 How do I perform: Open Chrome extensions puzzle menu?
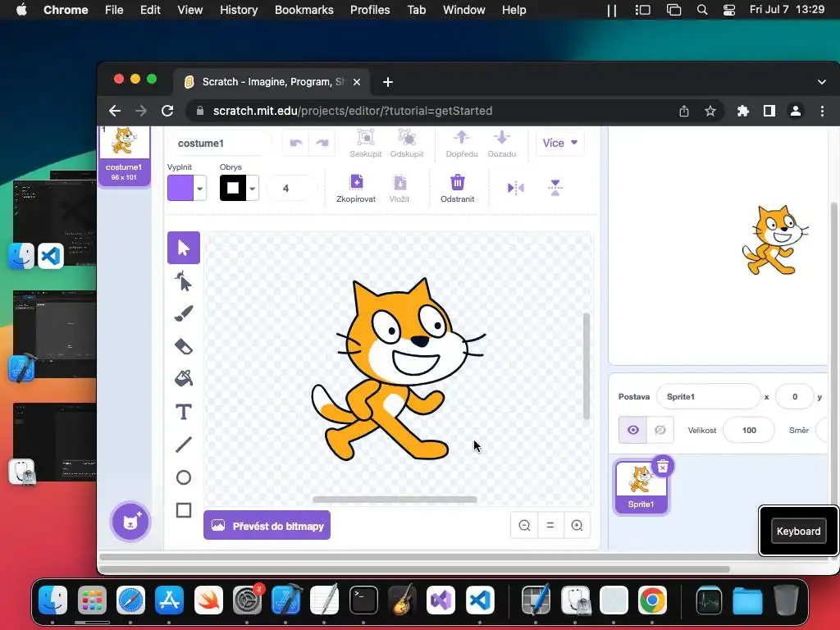click(743, 111)
